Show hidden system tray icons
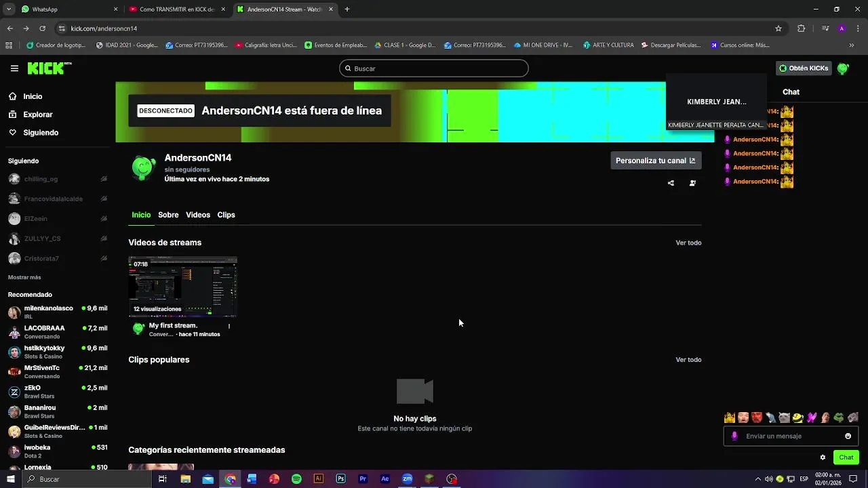The height and width of the screenshot is (488, 868). 758,479
